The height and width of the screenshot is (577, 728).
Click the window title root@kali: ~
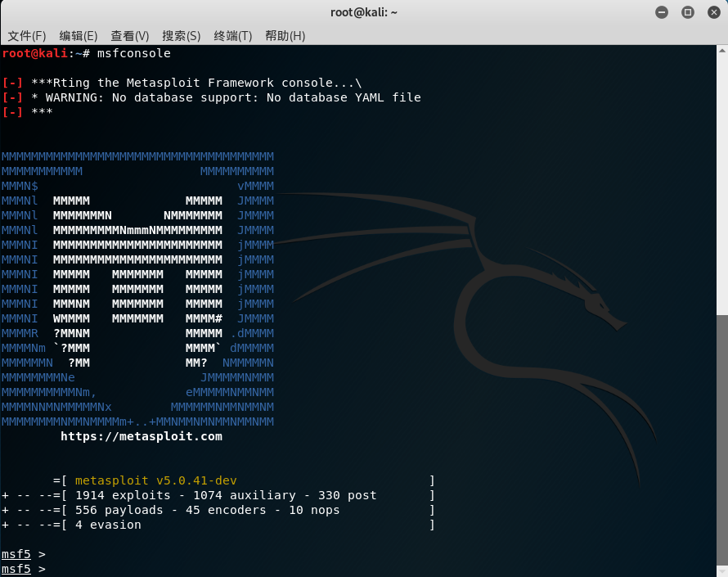pyautogui.click(x=364, y=12)
